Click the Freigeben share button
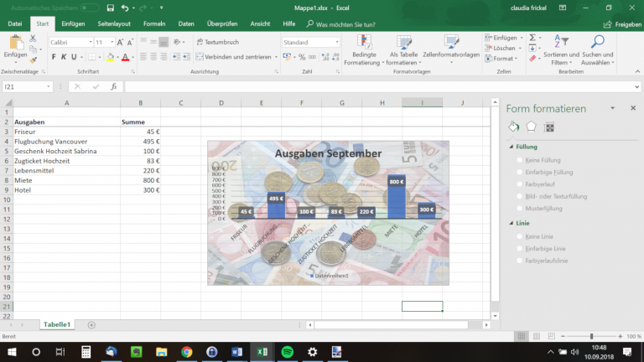 (623, 24)
